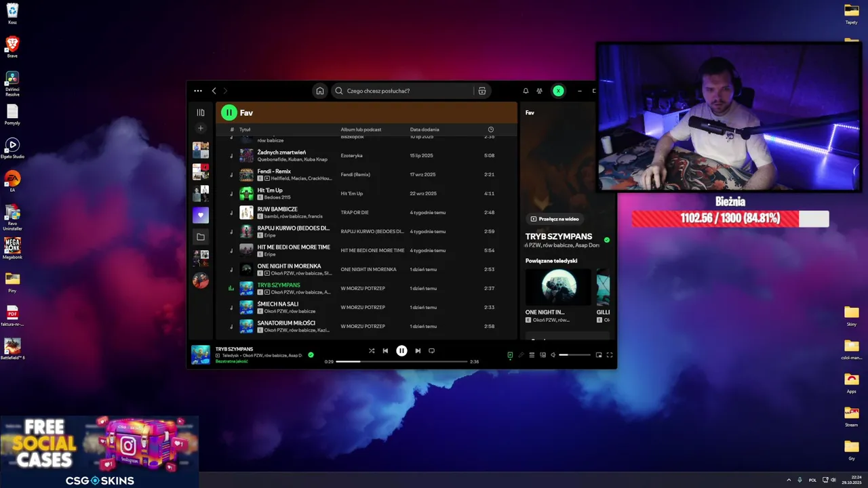Viewport: 868px width, 488px height.
Task: Open the album link "Ezoteryka"
Action: click(351, 155)
